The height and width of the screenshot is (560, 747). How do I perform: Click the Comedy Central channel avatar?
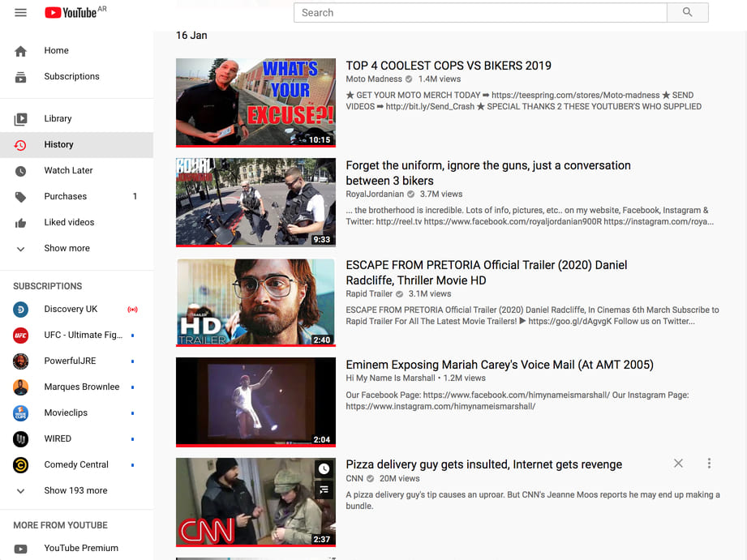pos(20,464)
